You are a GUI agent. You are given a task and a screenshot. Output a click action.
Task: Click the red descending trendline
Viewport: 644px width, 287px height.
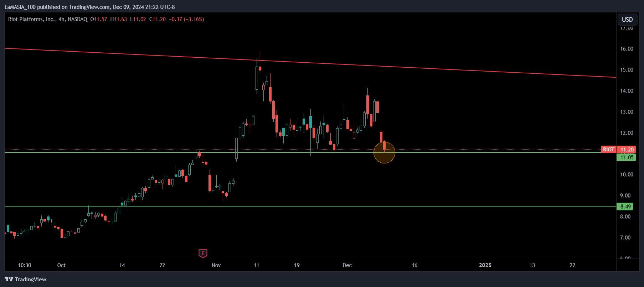pyautogui.click(x=310, y=63)
